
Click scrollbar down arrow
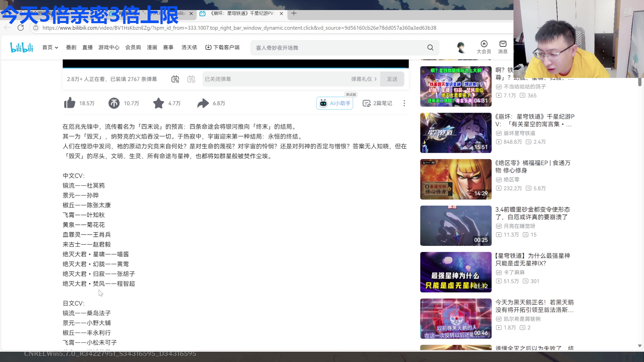click(x=640, y=346)
